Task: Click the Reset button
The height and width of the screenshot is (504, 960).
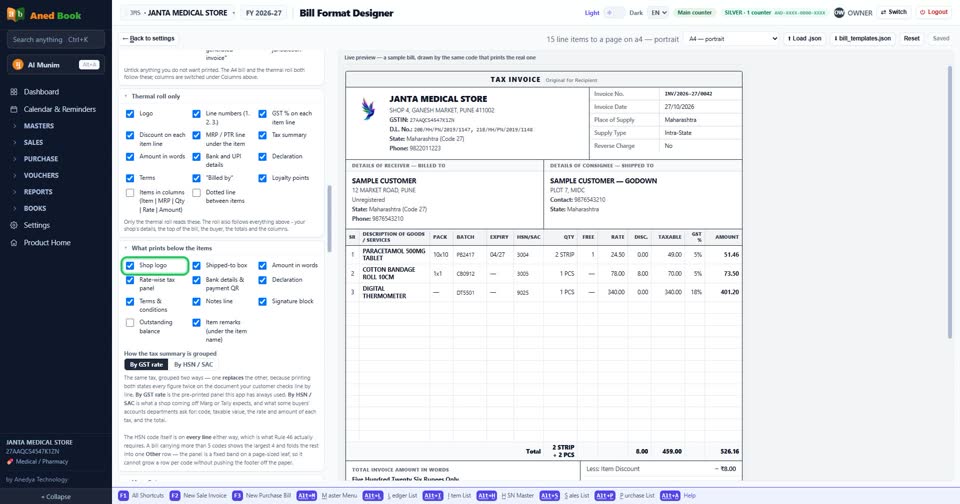Action: [x=912, y=39]
